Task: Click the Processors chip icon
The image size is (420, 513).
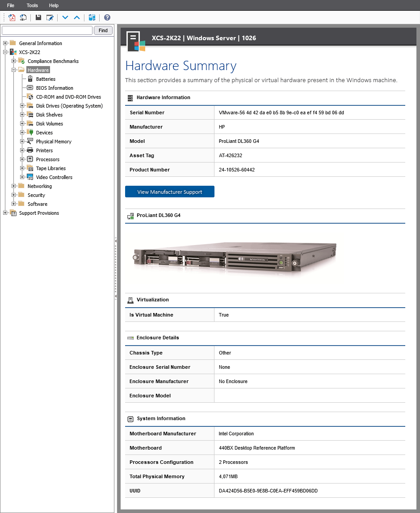Action: pos(30,159)
